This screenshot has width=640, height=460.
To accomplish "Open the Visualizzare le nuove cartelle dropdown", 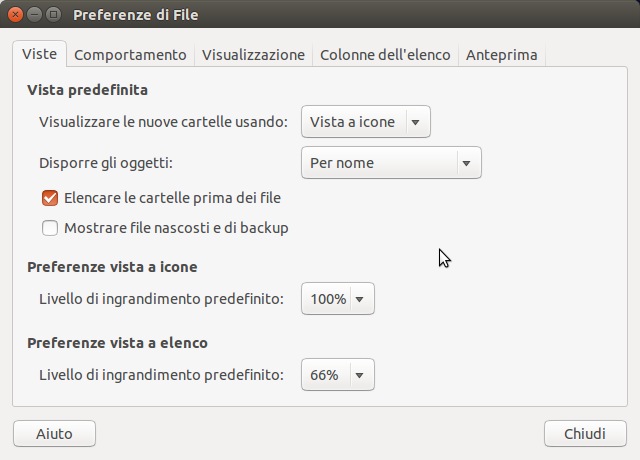I will tap(365, 123).
